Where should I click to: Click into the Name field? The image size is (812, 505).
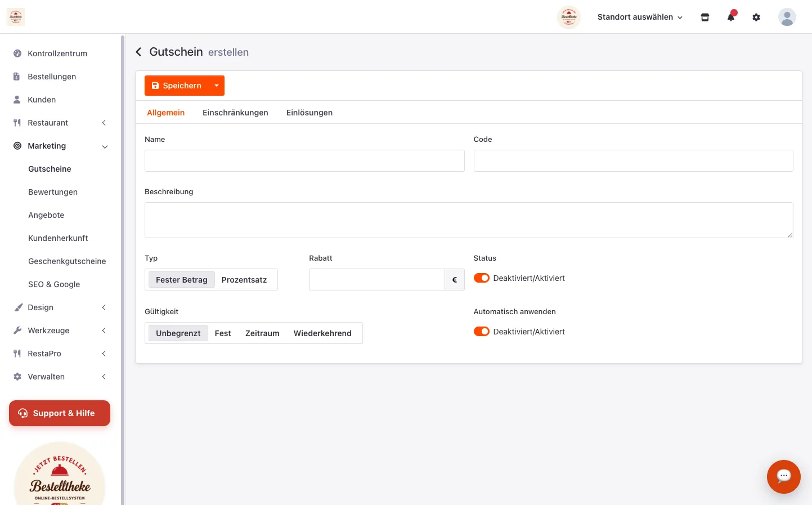point(304,160)
